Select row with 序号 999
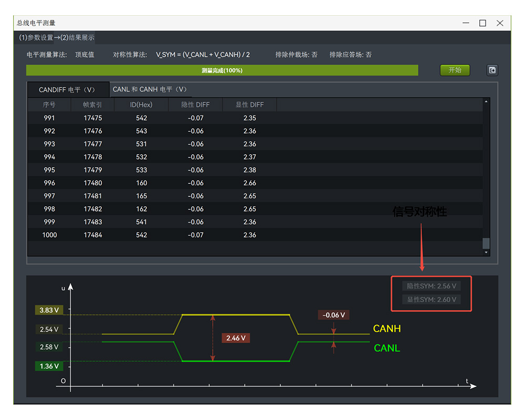525x420 pixels. 255,222
